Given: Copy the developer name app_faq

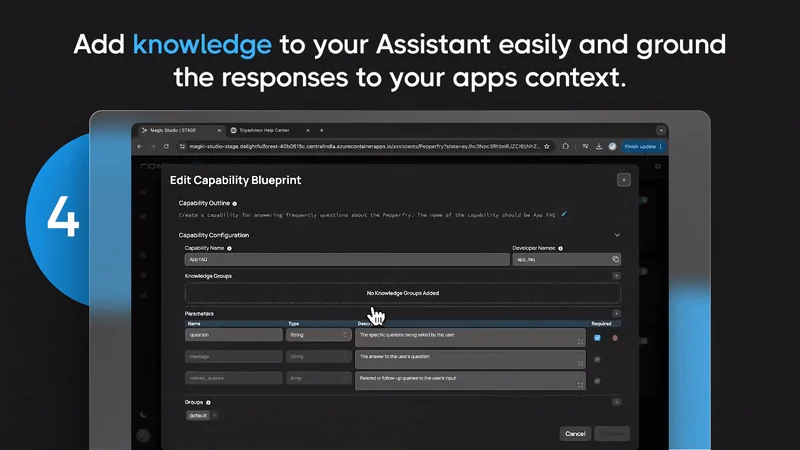Looking at the screenshot, I should tap(615, 259).
